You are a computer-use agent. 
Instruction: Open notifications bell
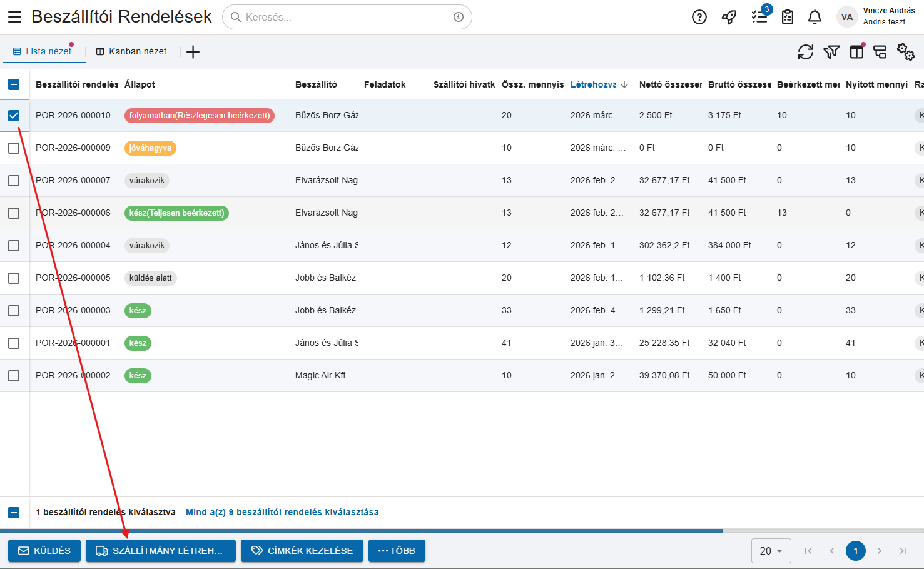[x=815, y=17]
